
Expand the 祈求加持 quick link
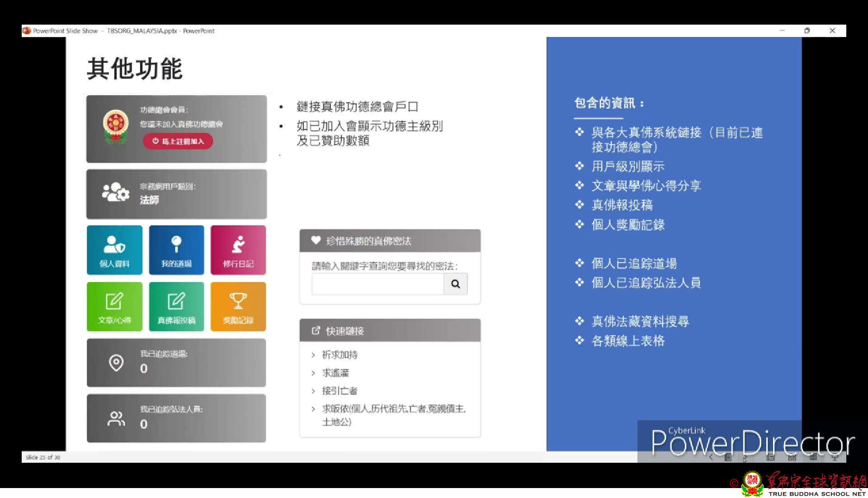[340, 355]
